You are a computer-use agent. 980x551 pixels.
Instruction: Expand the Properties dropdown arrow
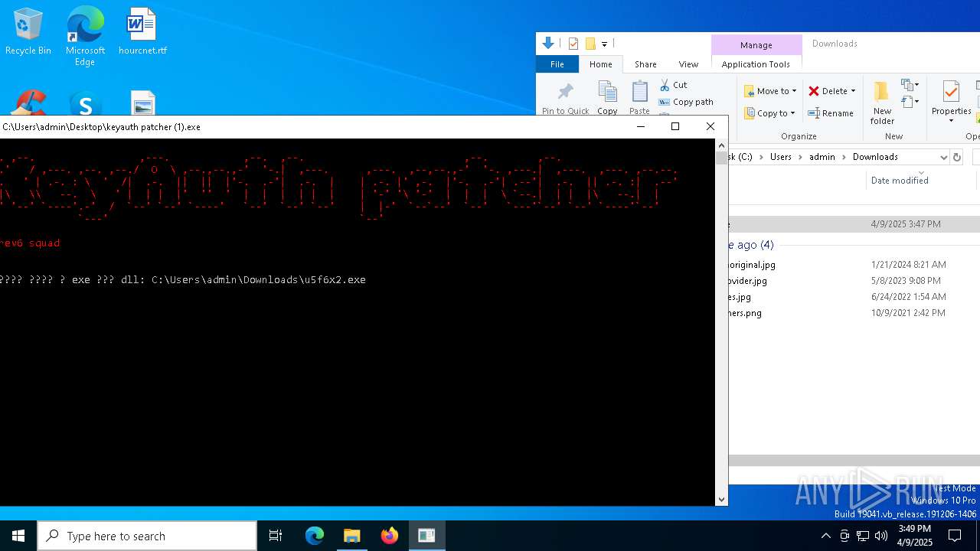coord(951,121)
